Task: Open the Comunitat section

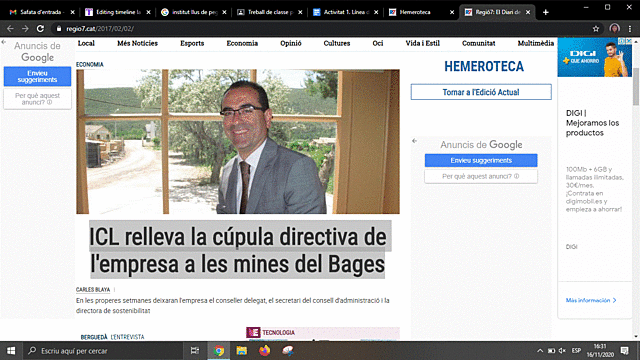Action: (x=479, y=43)
